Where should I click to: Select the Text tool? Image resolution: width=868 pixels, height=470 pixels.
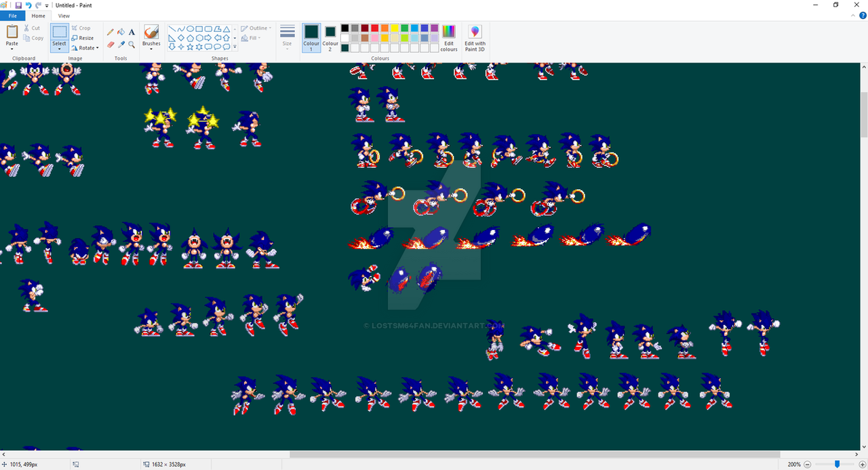point(132,32)
